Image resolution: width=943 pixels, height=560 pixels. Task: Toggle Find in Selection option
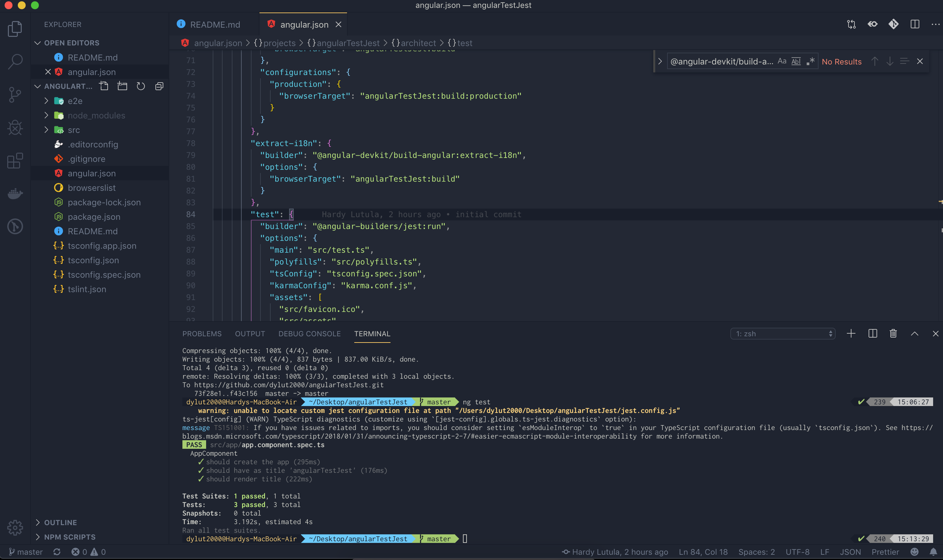pos(904,62)
